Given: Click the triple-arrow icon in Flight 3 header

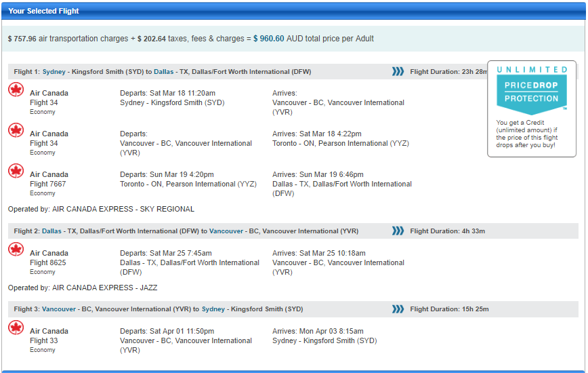Looking at the screenshot, I should pos(398,309).
